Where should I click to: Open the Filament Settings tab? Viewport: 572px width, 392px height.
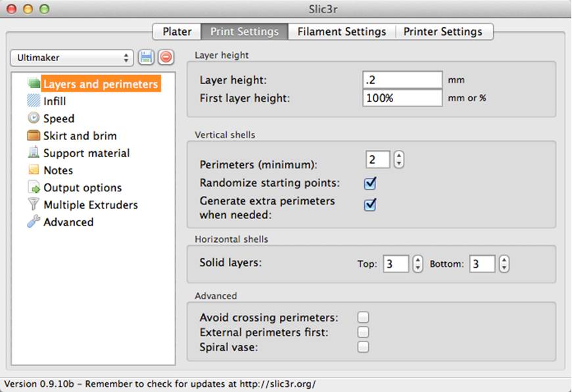pyautogui.click(x=342, y=32)
